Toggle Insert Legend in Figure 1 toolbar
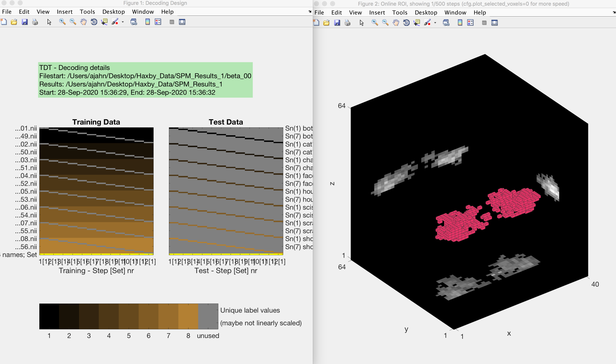Screen dimensions: 616x364 [158, 22]
